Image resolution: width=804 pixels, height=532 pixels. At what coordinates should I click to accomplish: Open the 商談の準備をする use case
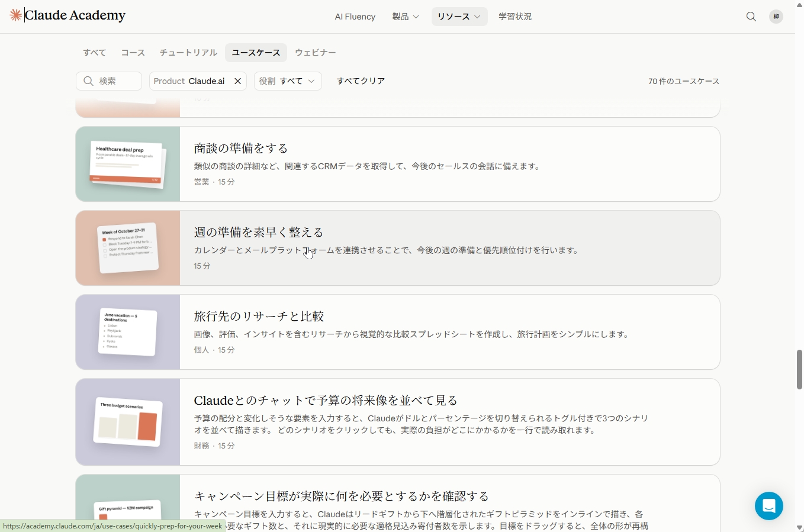(398, 164)
